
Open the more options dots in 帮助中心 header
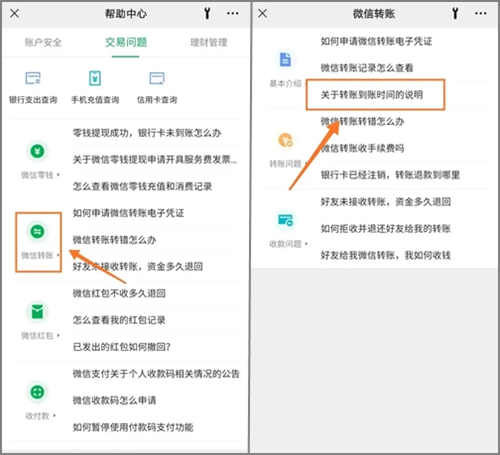232,14
